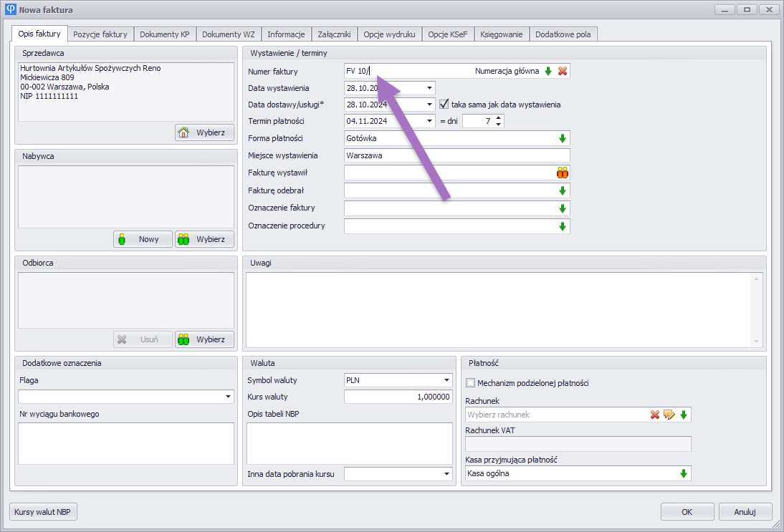Open the Data wystawienia date dropdown
The height and width of the screenshot is (532, 784).
point(429,88)
